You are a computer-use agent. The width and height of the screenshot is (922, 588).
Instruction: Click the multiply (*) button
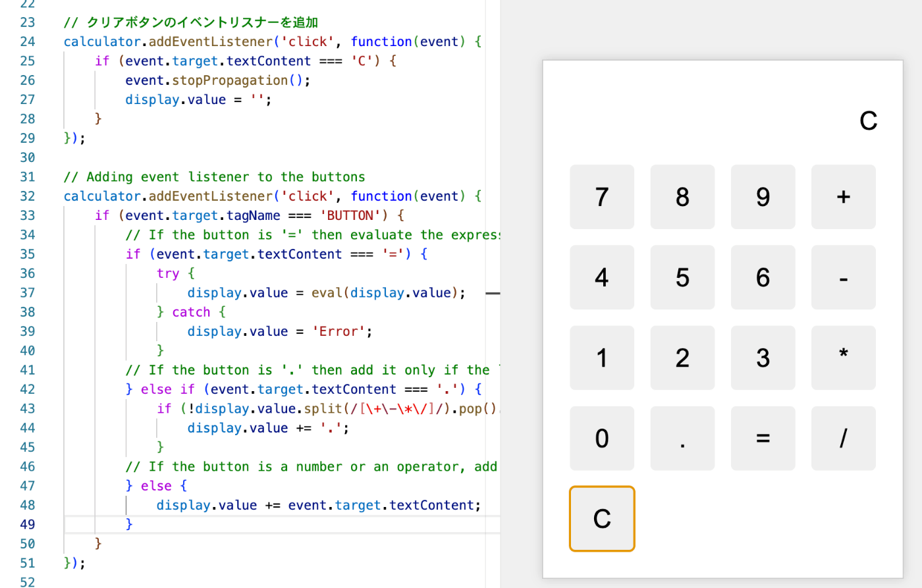(844, 358)
